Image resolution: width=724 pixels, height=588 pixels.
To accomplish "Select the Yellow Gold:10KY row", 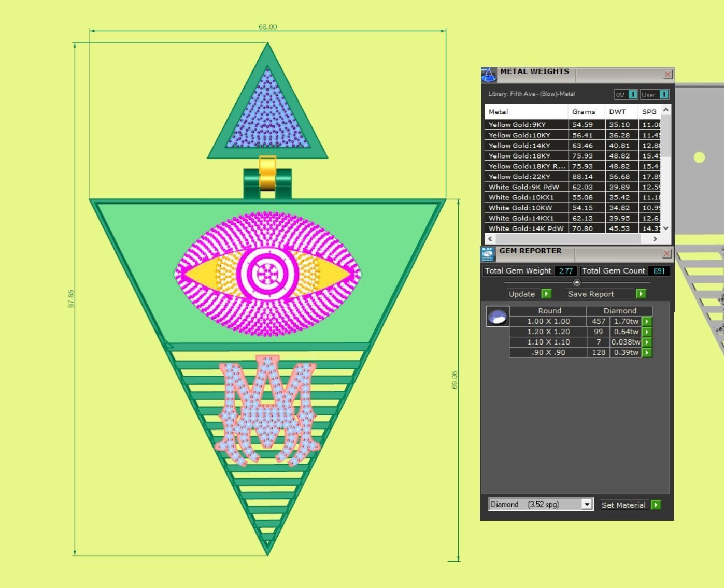I will coord(573,135).
